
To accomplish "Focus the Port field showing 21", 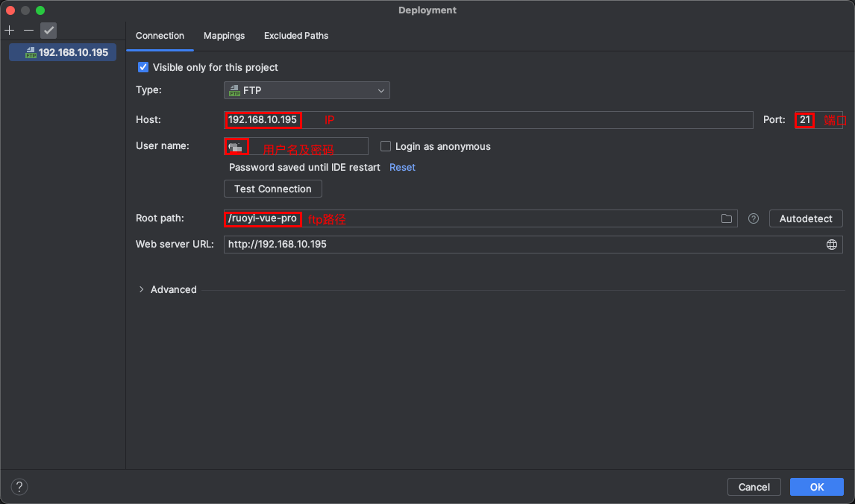I will click(x=818, y=120).
